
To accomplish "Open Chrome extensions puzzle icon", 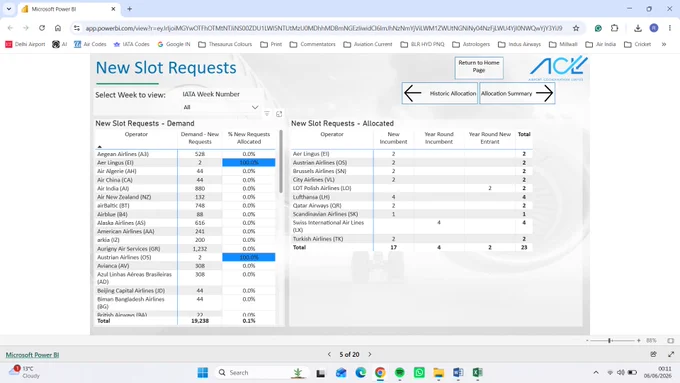I will coord(615,28).
